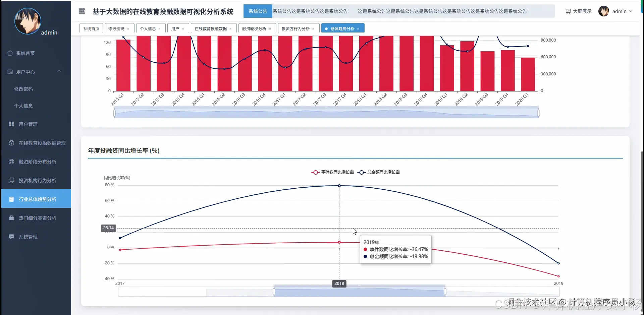The width and height of the screenshot is (644, 315).
Task: Click the 系统首页 home icon in sidebar
Action: 10,53
